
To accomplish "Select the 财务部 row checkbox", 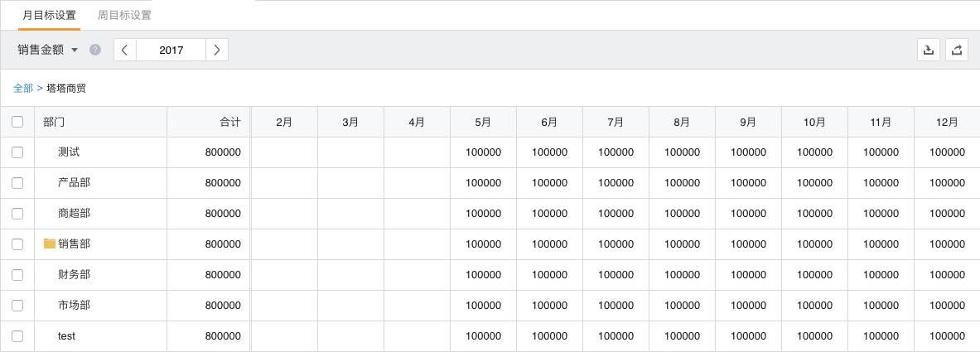I will coord(17,274).
